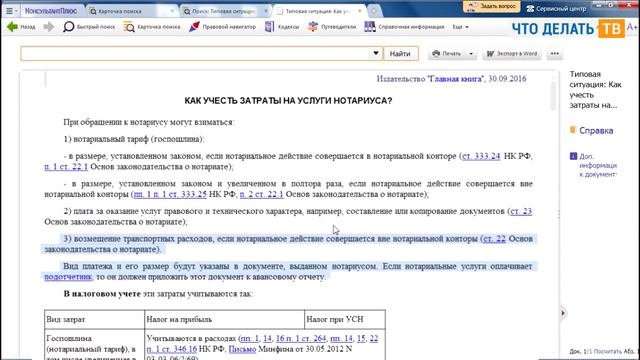Open Справочная информация
Screen dimensions: 640x360
(x=404, y=27)
